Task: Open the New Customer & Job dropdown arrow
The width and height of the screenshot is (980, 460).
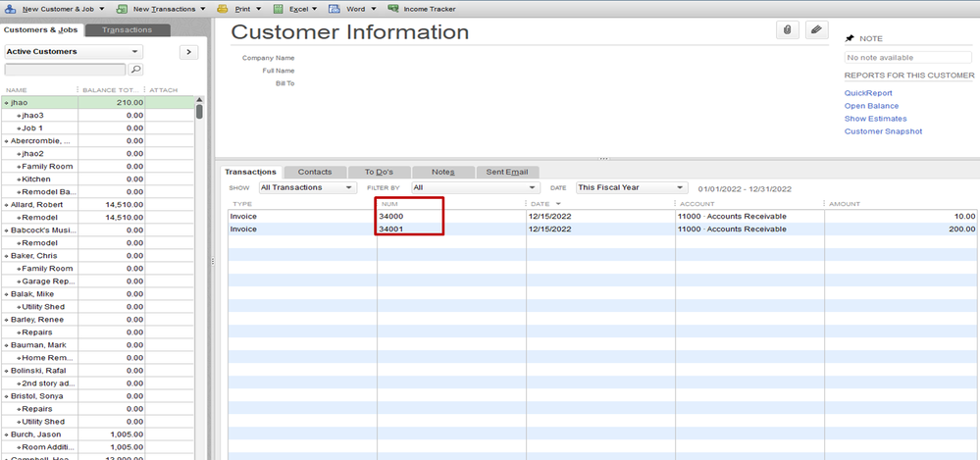Action: [x=102, y=10]
